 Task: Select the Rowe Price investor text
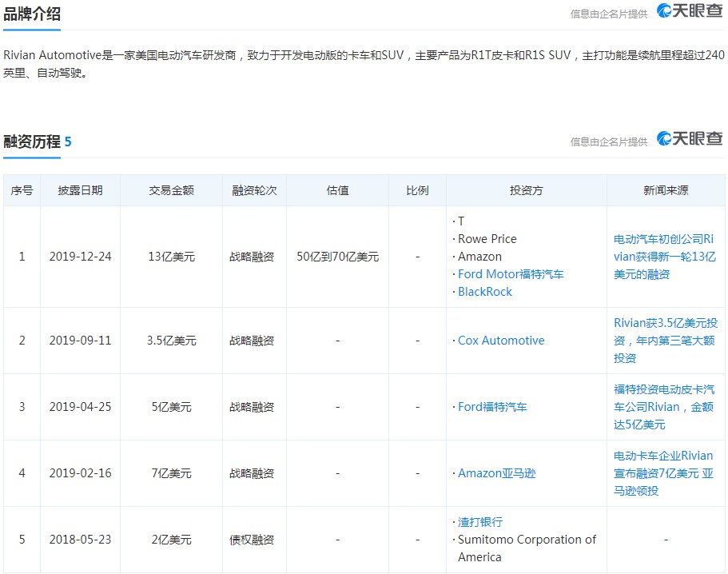(487, 239)
